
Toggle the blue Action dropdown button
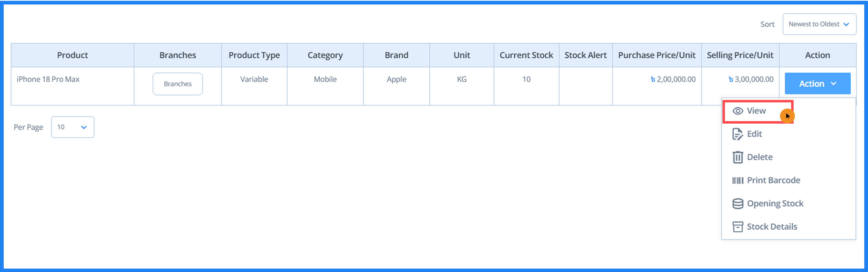[x=817, y=83]
